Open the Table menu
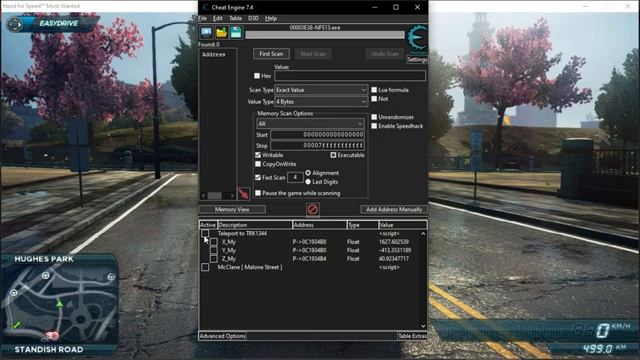The height and width of the screenshot is (360, 640). point(236,18)
